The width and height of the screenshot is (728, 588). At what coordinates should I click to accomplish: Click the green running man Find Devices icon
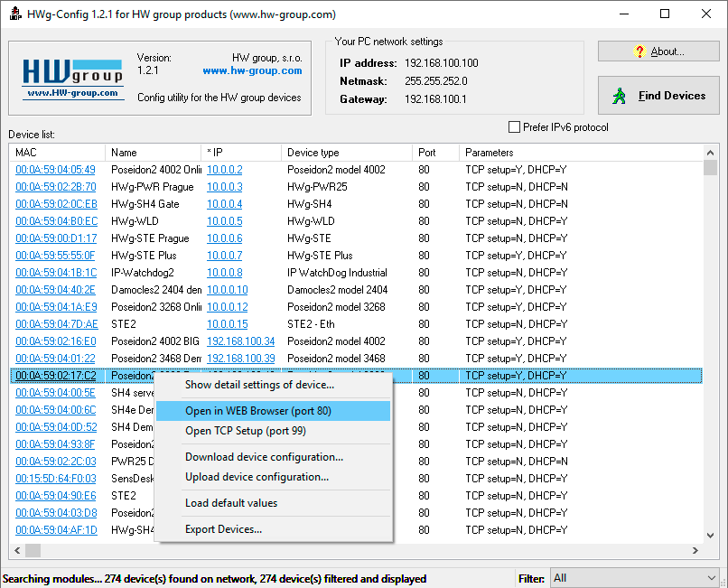(619, 96)
